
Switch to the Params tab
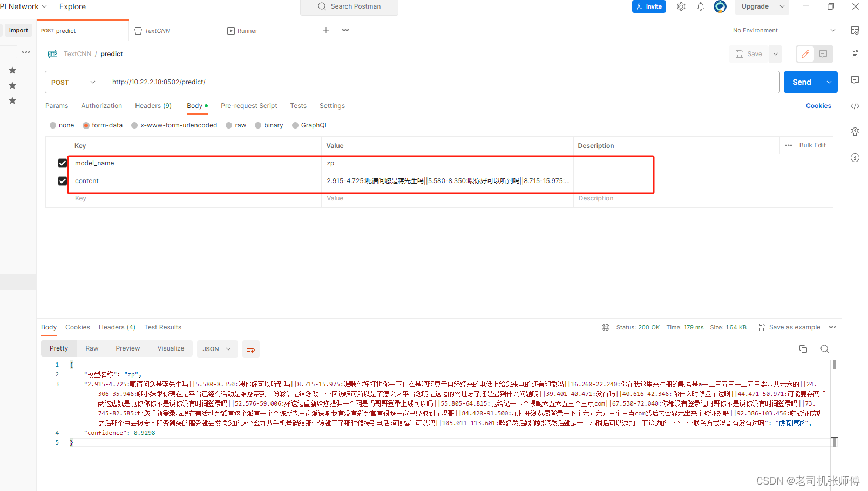pyautogui.click(x=57, y=106)
